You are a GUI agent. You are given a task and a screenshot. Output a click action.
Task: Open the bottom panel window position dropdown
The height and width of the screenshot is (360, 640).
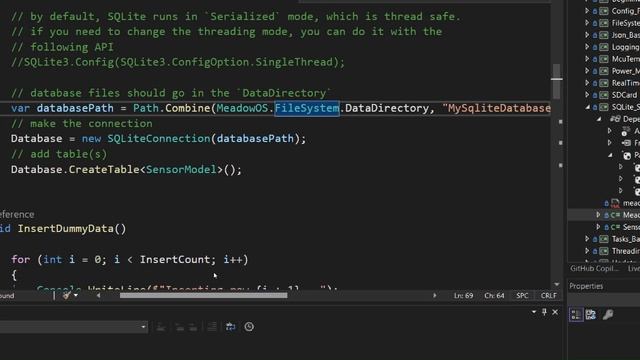[534, 312]
